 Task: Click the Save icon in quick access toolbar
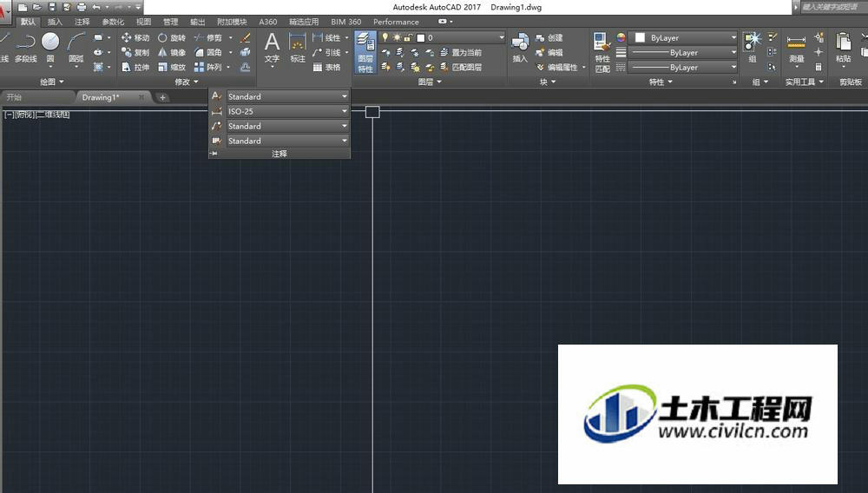point(52,7)
